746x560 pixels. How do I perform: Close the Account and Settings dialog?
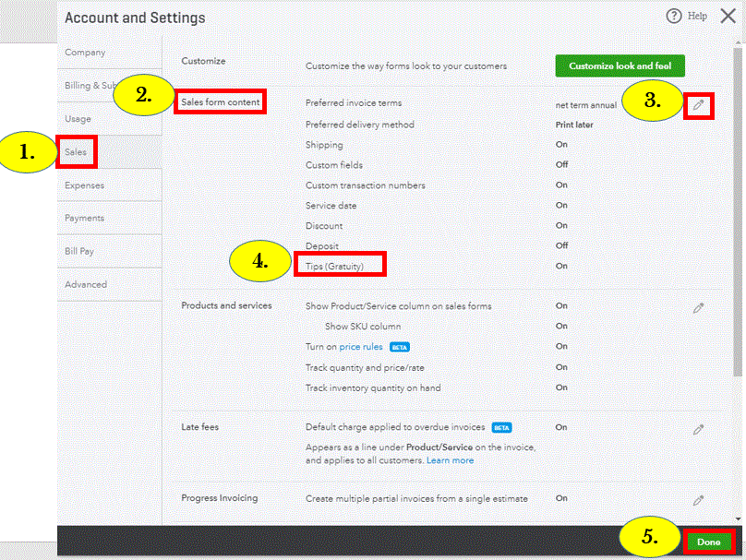[728, 17]
